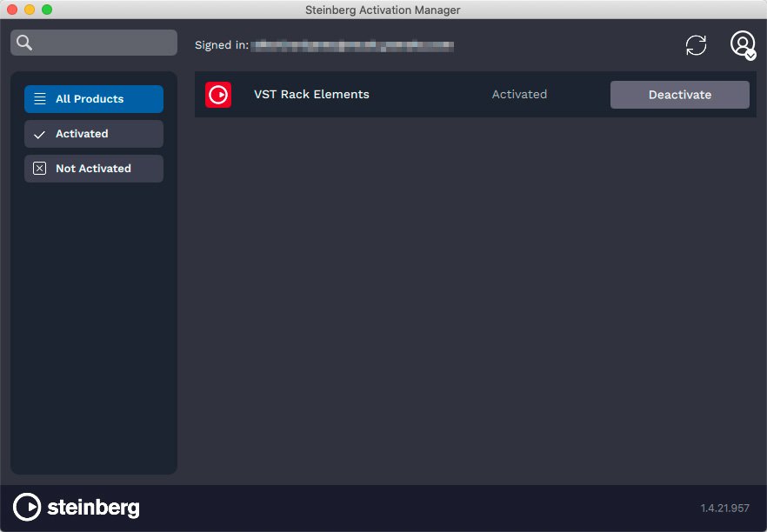
Task: Click the refresh icon to sync licenses
Action: point(696,44)
